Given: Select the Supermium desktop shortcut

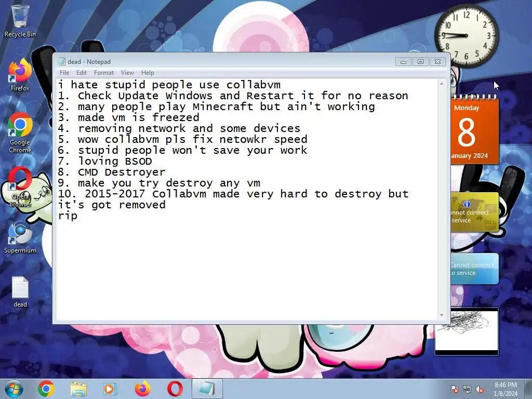Looking at the screenshot, I should point(20,238).
